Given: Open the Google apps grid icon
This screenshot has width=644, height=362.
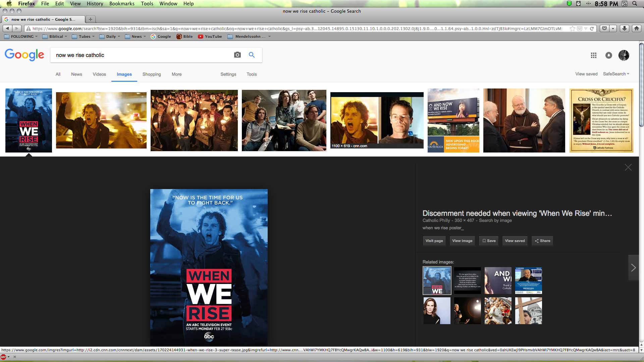Looking at the screenshot, I should 593,55.
